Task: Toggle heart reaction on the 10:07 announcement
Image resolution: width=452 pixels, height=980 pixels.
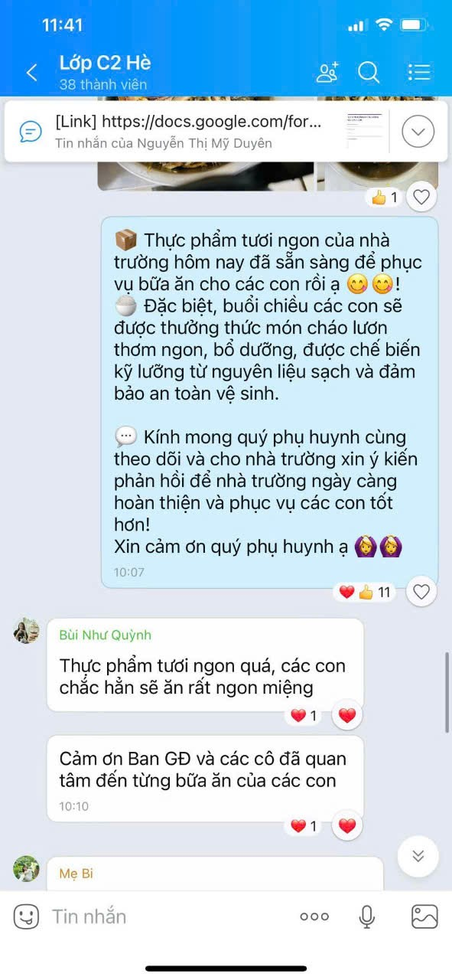Action: 421,591
